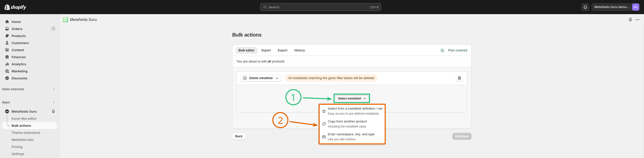Click the Finances bank icon

[x=7, y=57]
